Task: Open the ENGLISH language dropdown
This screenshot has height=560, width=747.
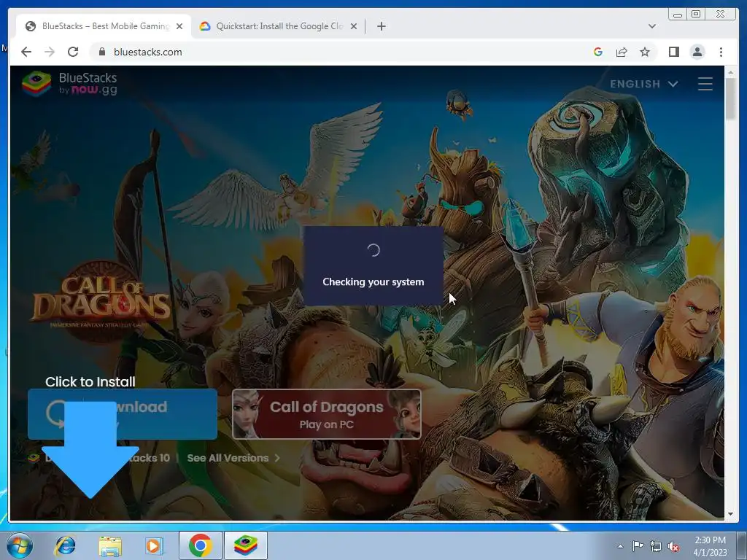Action: (x=643, y=84)
